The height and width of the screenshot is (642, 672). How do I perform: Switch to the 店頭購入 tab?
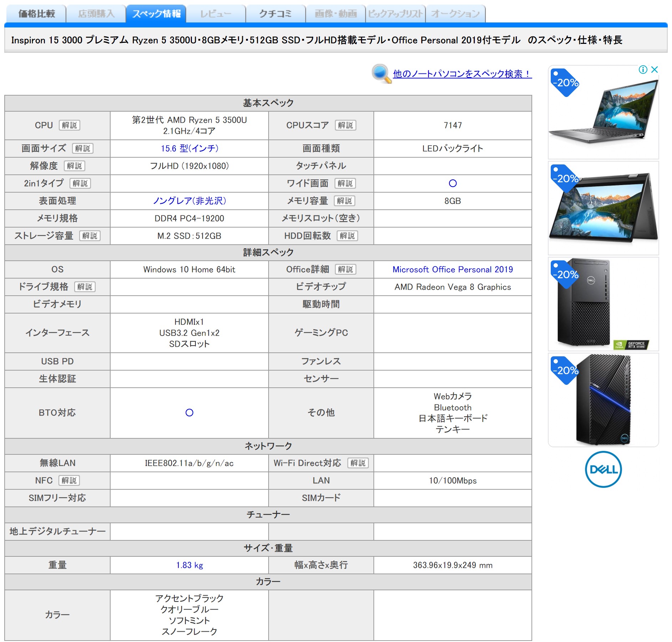click(96, 14)
